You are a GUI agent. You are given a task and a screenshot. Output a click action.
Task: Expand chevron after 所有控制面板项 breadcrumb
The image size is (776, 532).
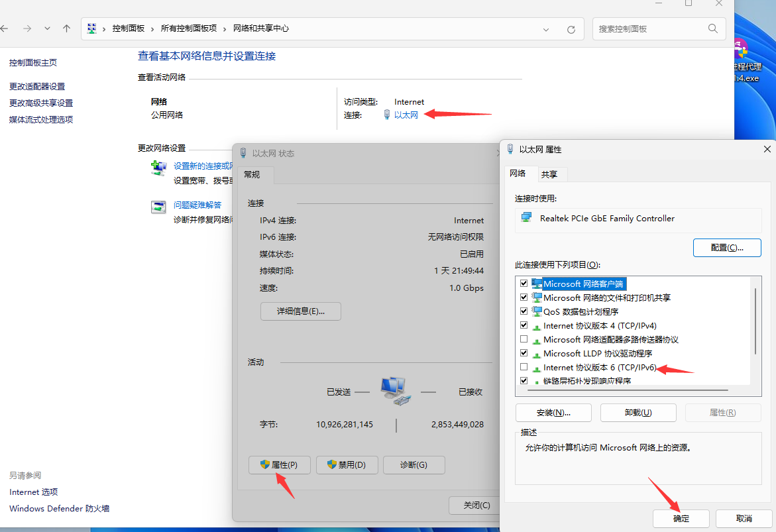[x=225, y=29]
